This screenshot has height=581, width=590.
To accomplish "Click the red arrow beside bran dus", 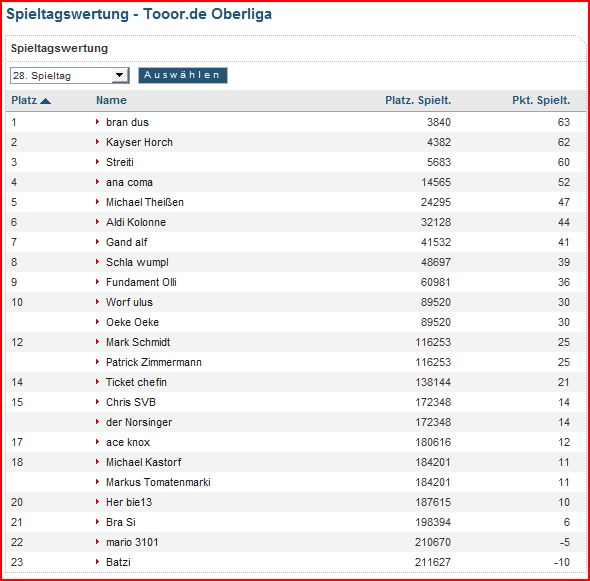I will click(97, 122).
